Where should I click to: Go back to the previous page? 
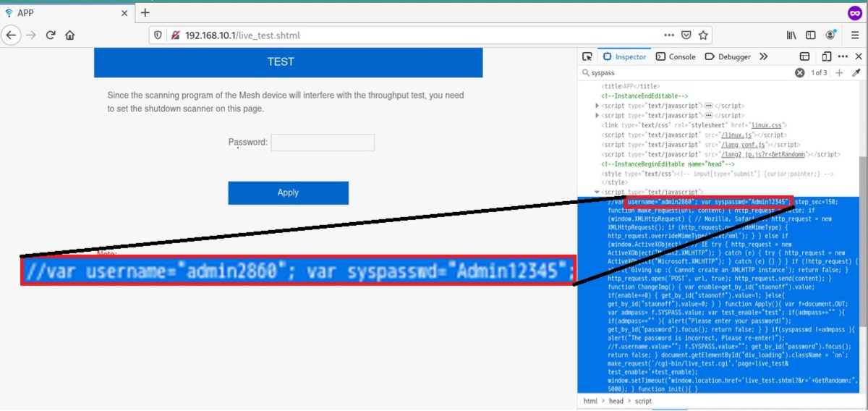[11, 35]
